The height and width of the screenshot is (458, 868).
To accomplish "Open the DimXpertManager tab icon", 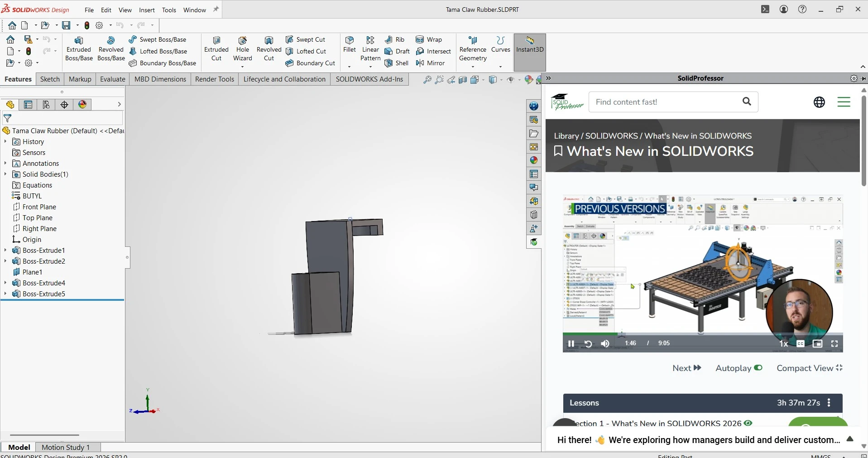I will coord(64,105).
